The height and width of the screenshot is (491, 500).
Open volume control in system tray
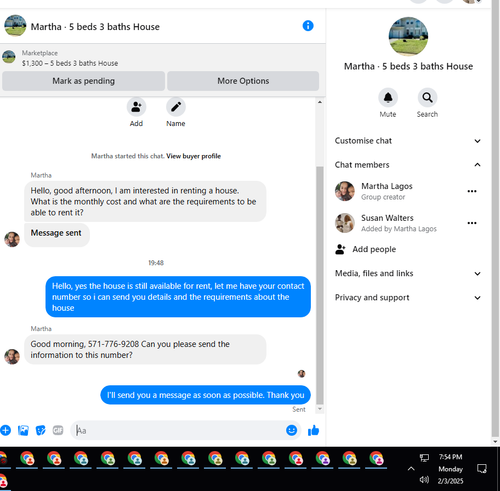(x=424, y=480)
